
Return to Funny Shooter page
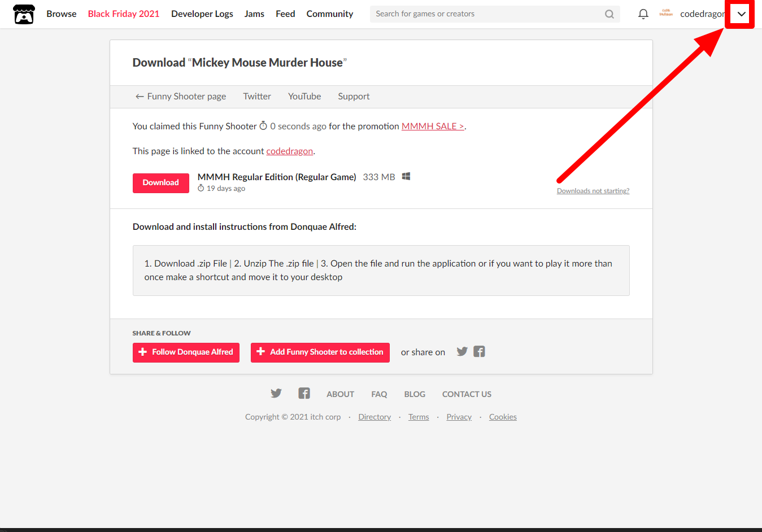coord(181,97)
